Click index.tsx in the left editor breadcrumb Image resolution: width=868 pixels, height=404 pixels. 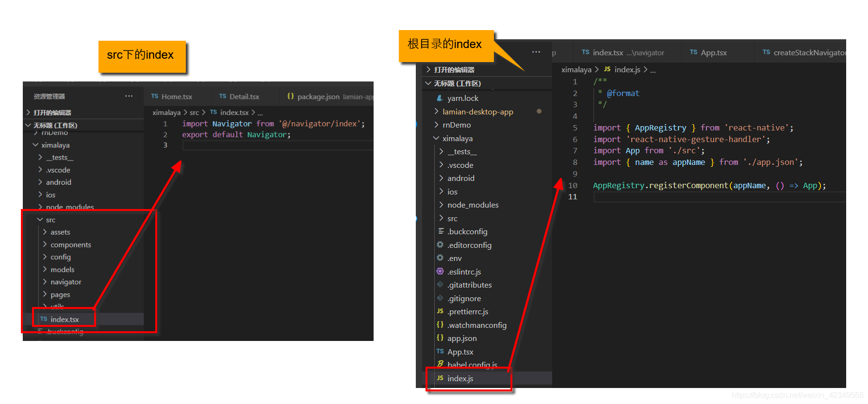(x=234, y=113)
